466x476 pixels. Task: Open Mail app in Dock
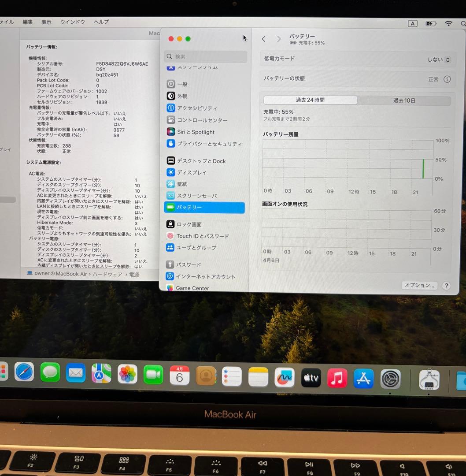(x=76, y=373)
